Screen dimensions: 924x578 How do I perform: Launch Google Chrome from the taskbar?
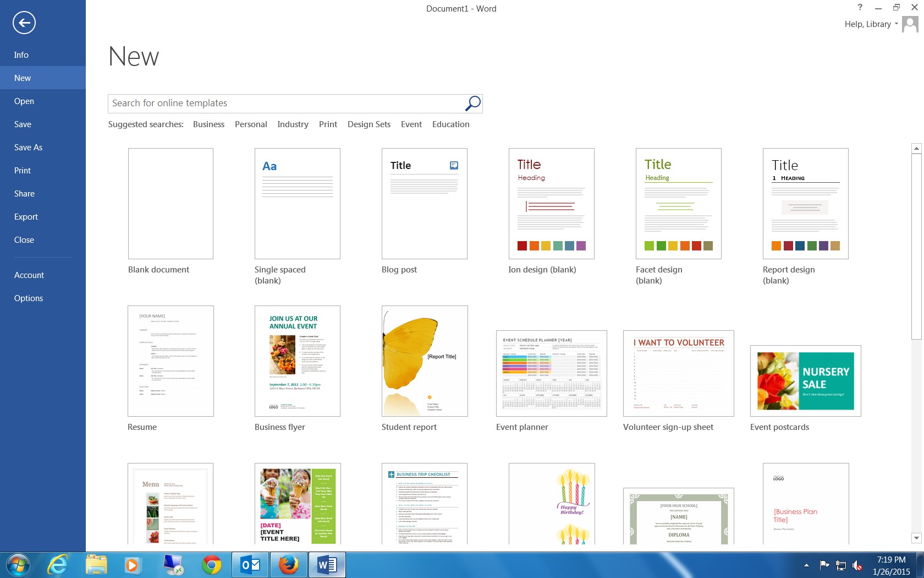click(x=211, y=565)
